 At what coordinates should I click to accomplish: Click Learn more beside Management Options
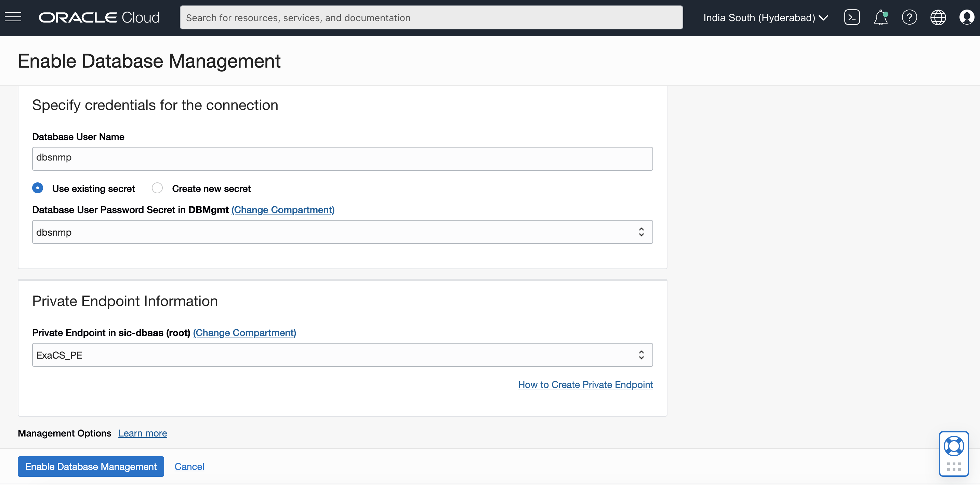(x=142, y=433)
